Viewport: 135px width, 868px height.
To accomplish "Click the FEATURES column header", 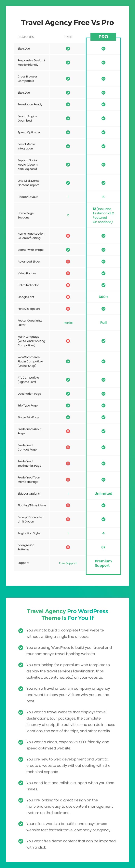I will tap(26, 37).
